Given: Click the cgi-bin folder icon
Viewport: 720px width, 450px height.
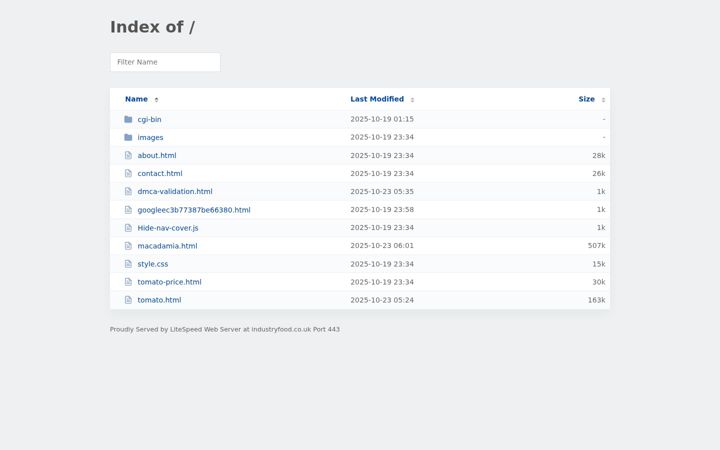Looking at the screenshot, I should click(x=128, y=119).
